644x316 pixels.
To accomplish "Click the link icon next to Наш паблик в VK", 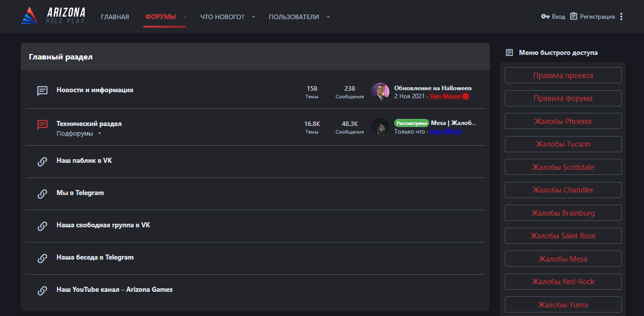I will click(x=42, y=162).
